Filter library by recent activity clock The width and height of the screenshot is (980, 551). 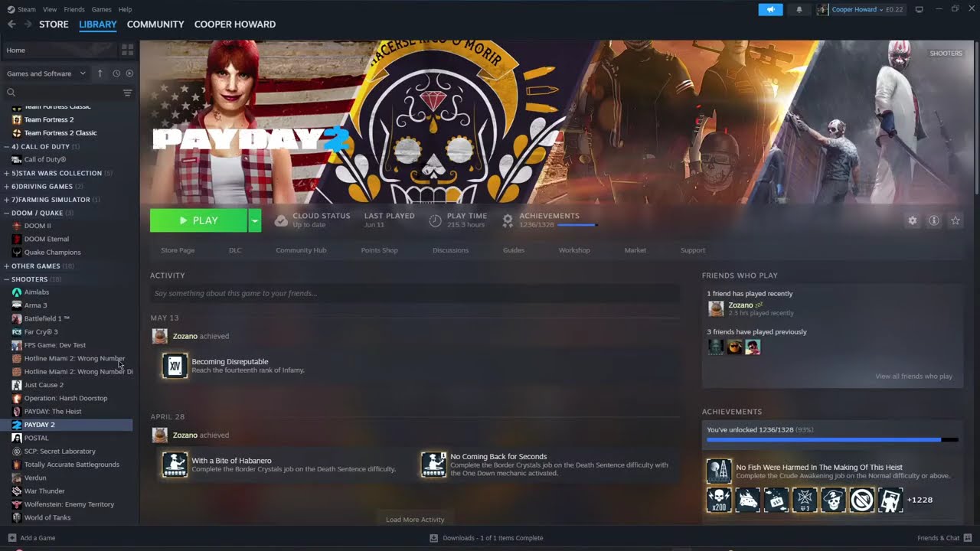[x=116, y=73]
